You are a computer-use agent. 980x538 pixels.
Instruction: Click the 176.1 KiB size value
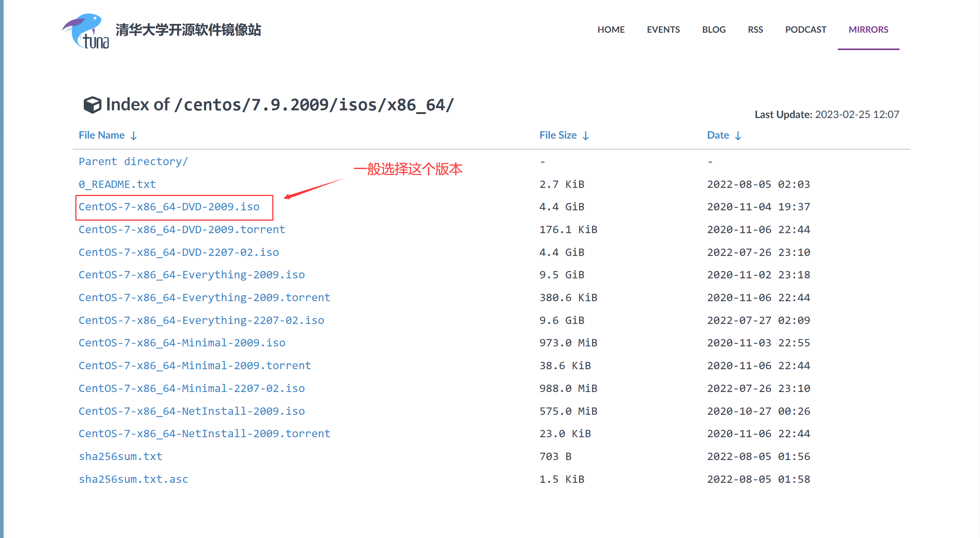pos(568,229)
